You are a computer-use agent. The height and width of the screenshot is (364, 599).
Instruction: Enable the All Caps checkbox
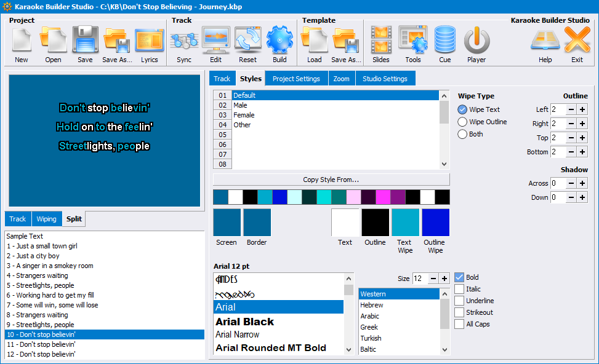[459, 324]
